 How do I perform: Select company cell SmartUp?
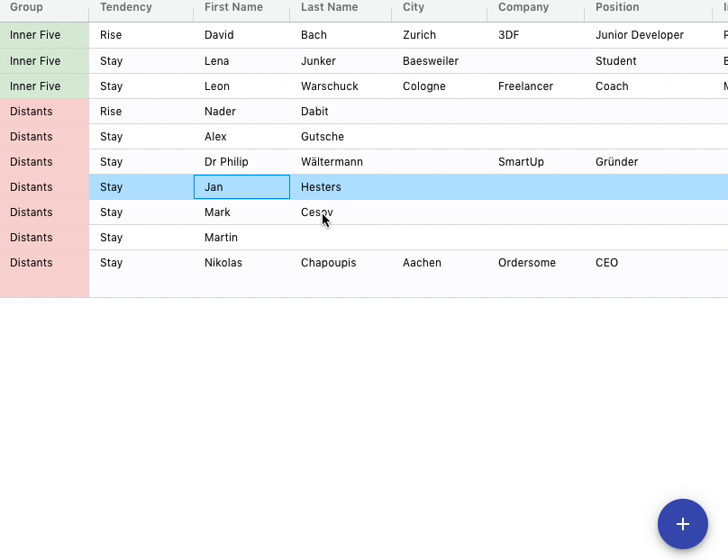(x=536, y=162)
